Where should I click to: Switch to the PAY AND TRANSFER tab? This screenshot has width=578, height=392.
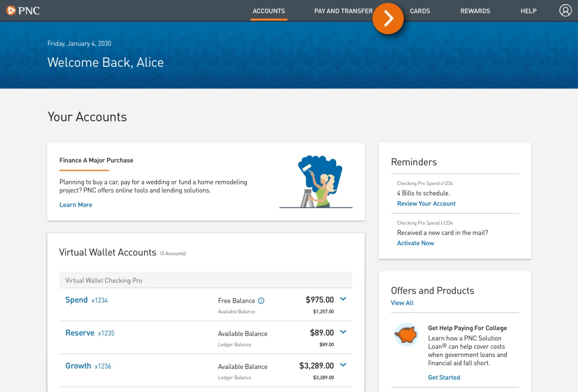pyautogui.click(x=344, y=11)
